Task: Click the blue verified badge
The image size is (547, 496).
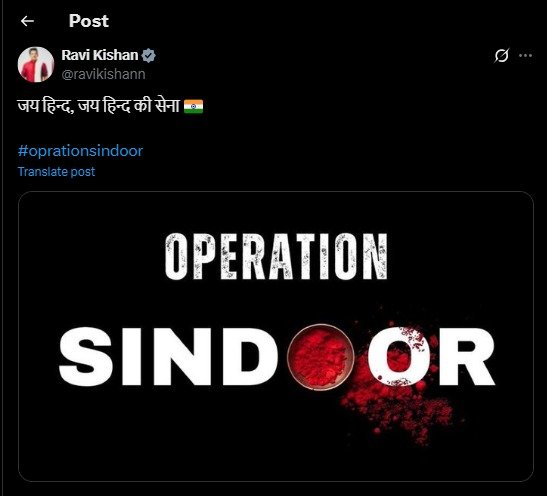Action: [x=149, y=55]
